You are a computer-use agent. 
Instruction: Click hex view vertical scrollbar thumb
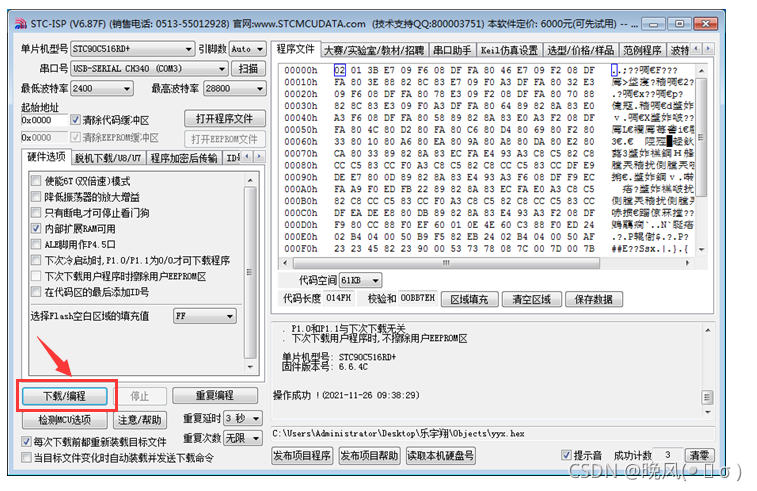click(701, 137)
